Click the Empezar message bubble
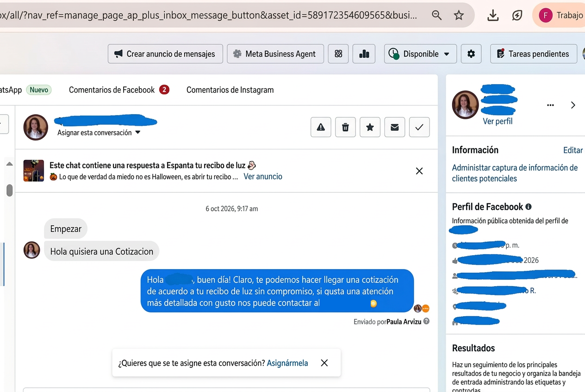 tap(66, 229)
